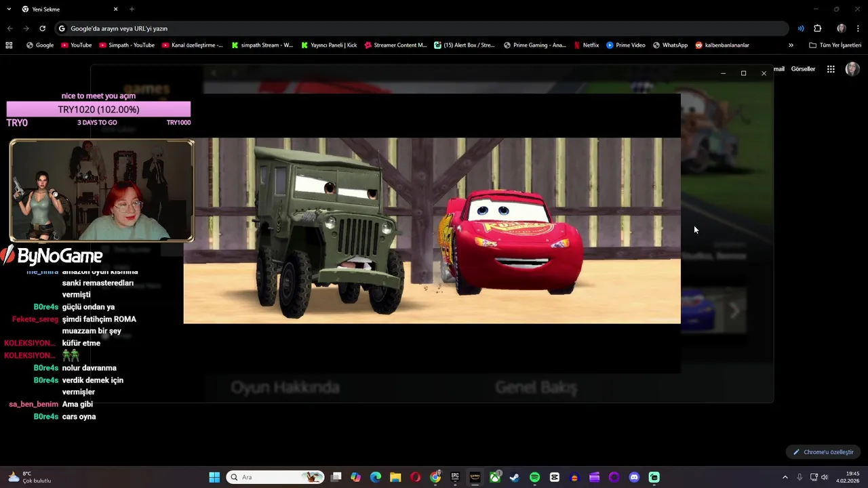This screenshot has width=868, height=488.
Task: Close the Yeni Sekme tab
Action: pos(115,9)
